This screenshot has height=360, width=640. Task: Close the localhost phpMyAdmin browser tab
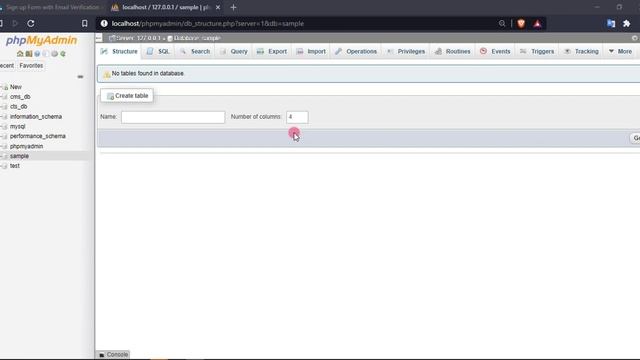[x=218, y=7]
